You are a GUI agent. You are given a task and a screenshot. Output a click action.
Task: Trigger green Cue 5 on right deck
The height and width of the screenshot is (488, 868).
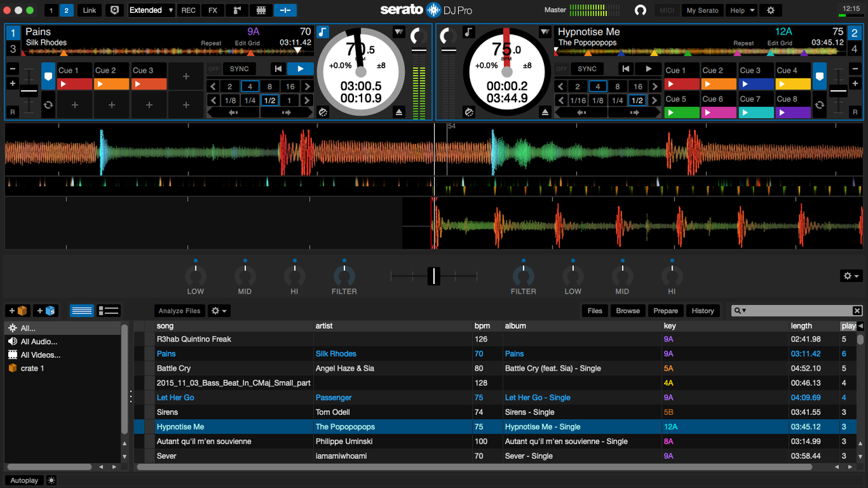[x=682, y=113]
